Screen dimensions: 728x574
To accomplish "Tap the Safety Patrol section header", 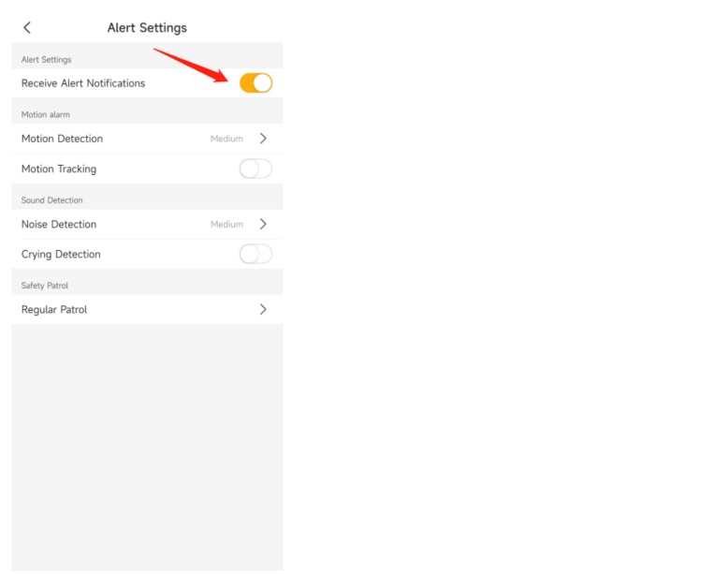I will 45,286.
